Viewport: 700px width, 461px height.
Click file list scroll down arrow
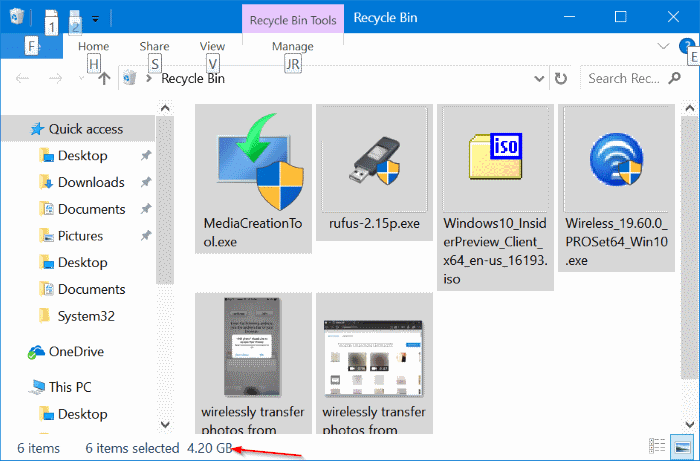[689, 424]
